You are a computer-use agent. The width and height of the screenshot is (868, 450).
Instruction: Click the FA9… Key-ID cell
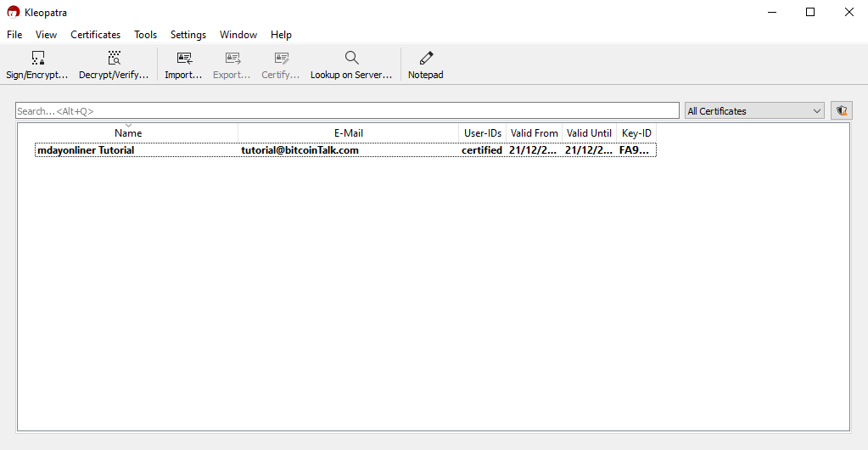click(635, 150)
